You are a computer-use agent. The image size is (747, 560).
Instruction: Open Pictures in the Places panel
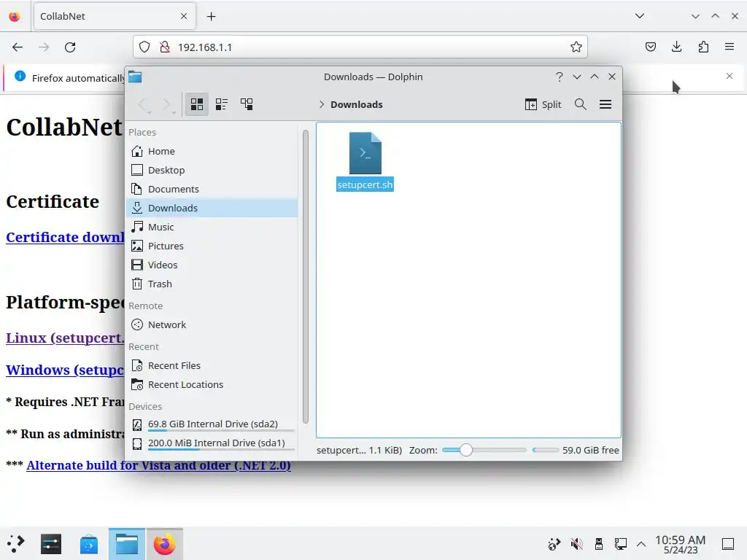click(212, 246)
